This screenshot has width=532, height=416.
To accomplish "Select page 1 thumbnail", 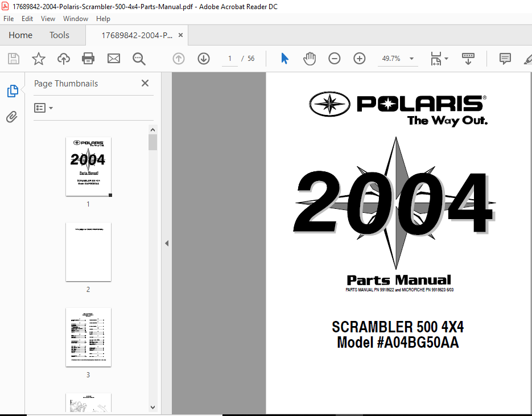I will tap(88, 167).
